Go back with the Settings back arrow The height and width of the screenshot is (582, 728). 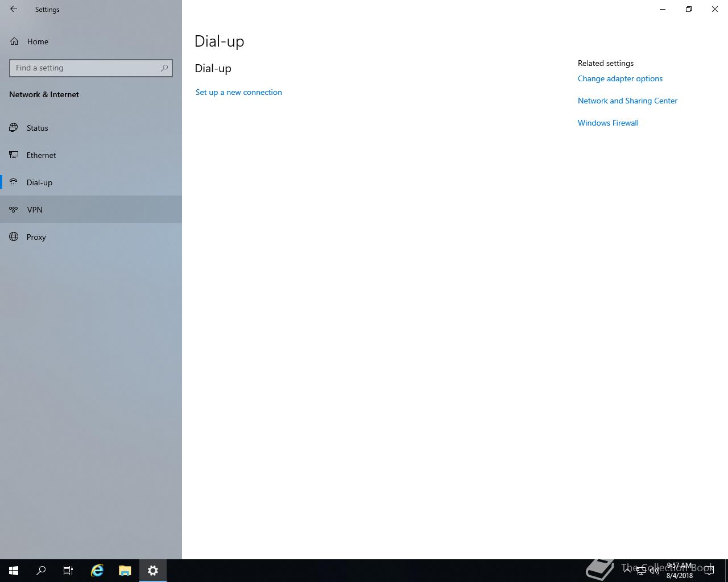[14, 9]
